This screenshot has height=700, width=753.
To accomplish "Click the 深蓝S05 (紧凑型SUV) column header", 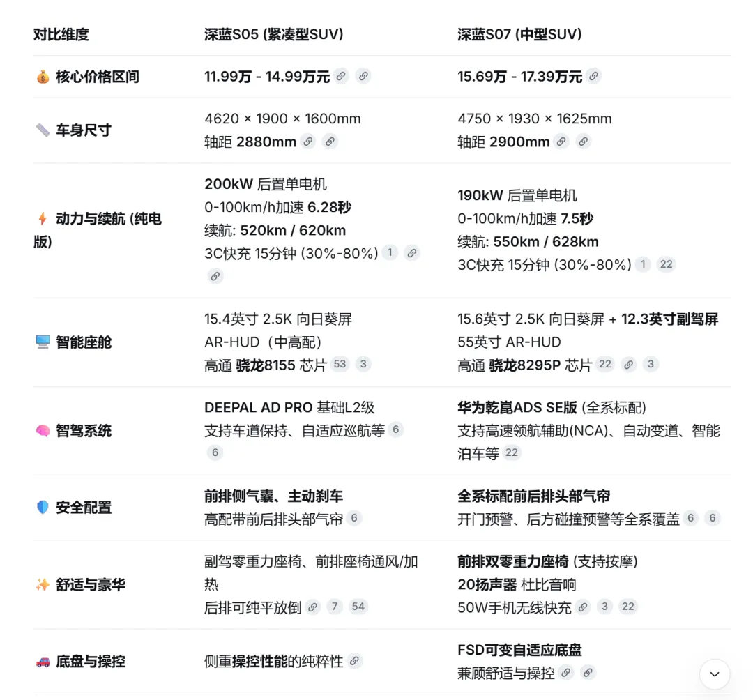I will click(x=274, y=35).
